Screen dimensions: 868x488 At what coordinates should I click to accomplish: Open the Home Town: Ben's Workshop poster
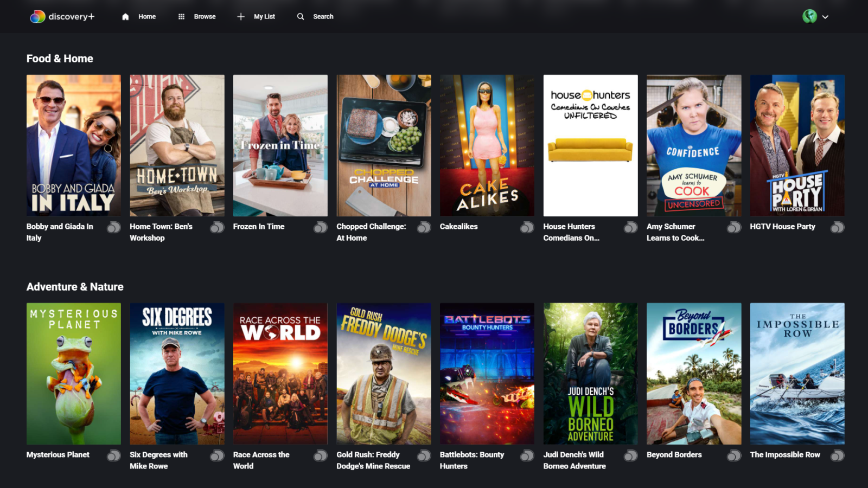tap(177, 145)
